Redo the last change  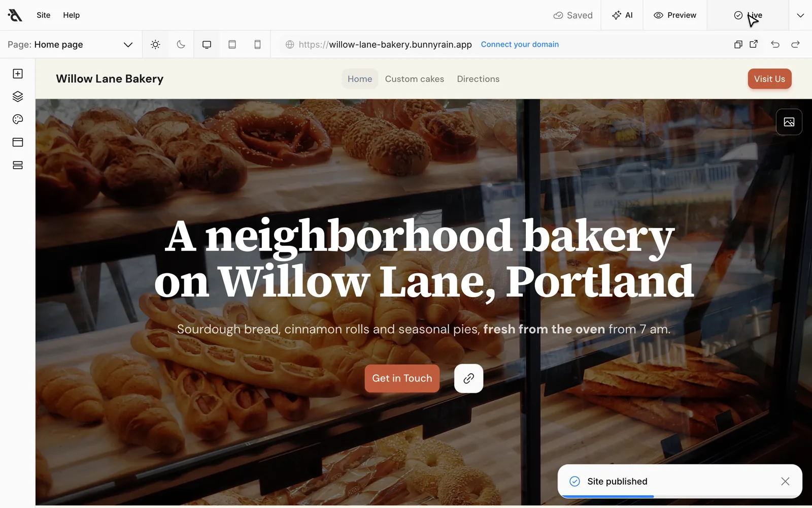[795, 44]
